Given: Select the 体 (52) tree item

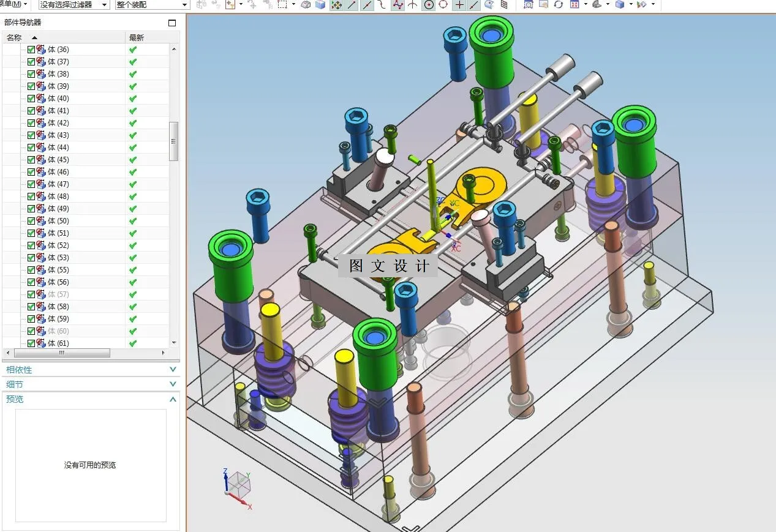Looking at the screenshot, I should click(58, 245).
